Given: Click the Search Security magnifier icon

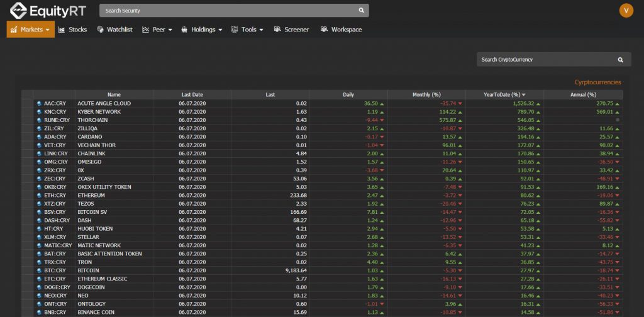Looking at the screenshot, I should (x=362, y=11).
